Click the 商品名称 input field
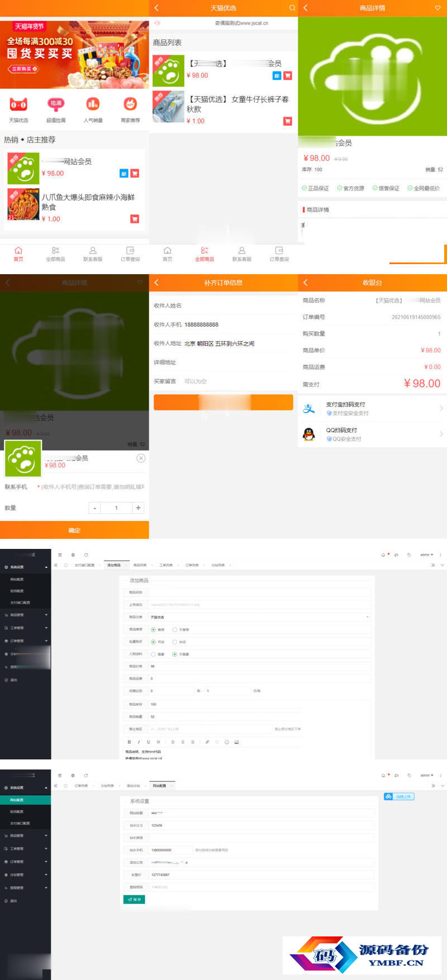Image resolution: width=447 pixels, height=980 pixels. pos(260,592)
